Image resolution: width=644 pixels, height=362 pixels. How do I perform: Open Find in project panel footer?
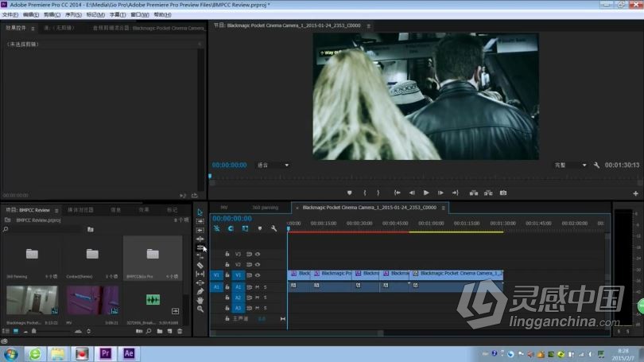149,331
